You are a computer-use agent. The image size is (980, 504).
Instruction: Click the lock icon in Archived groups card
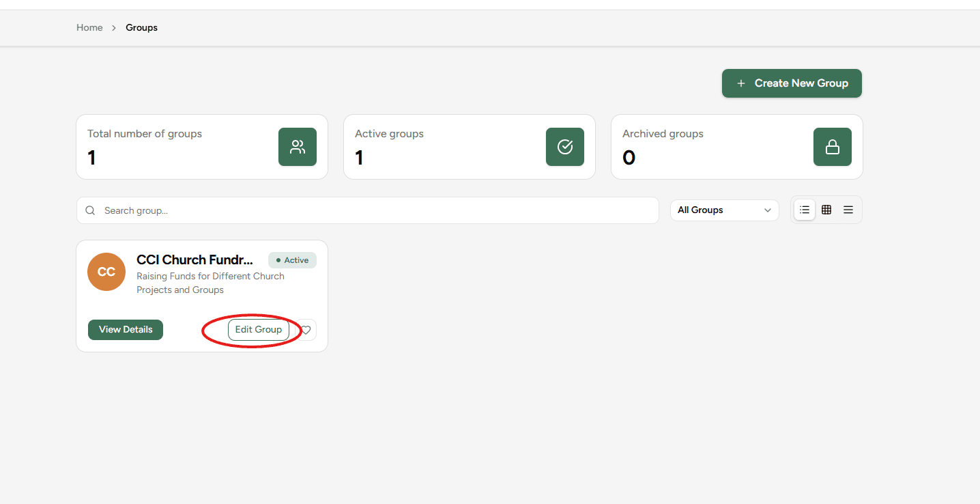coord(833,147)
